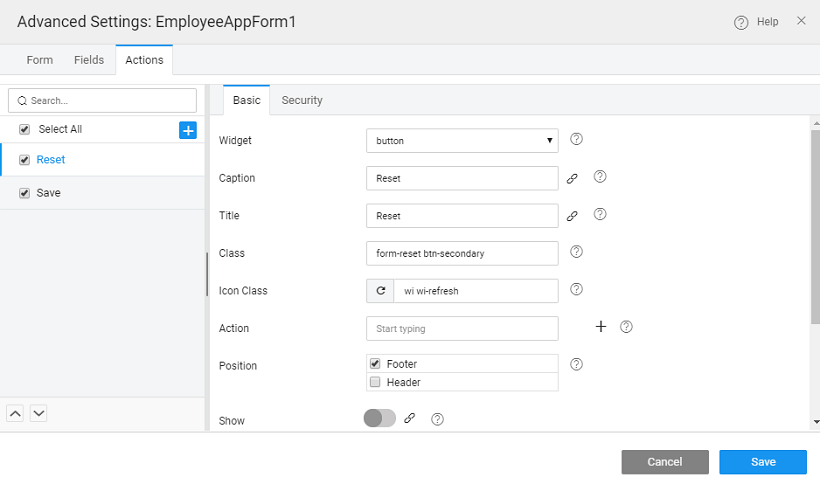Click the bind link icon next to Title
This screenshot has width=820, height=491.
573,215
